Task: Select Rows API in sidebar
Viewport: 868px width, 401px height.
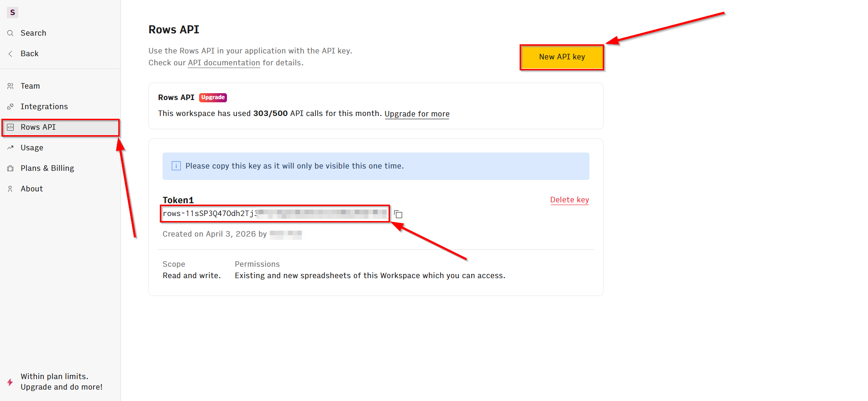Action: (60, 127)
